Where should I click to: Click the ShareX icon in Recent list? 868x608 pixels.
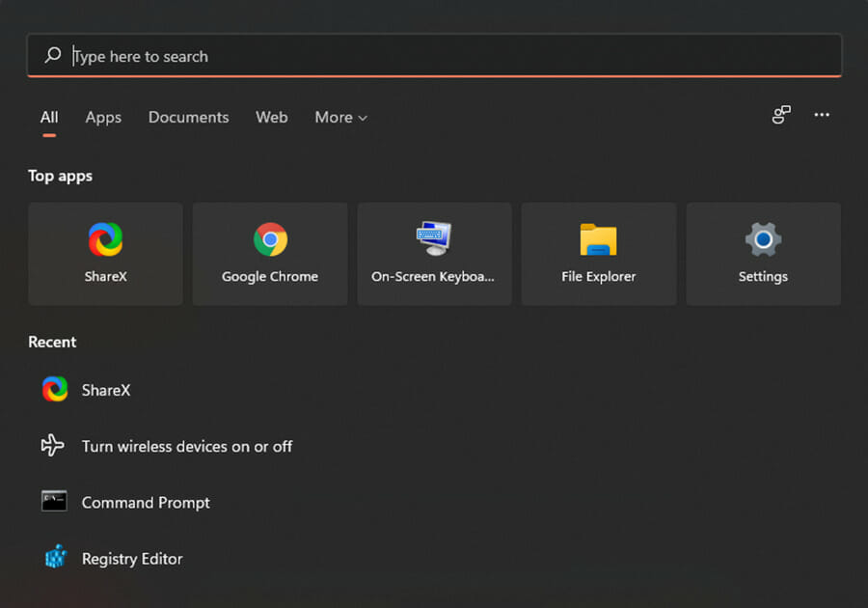[55, 390]
